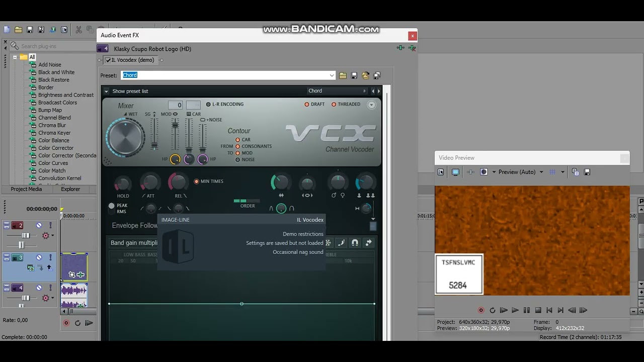Click Go to Start in Video Preview

pyautogui.click(x=549, y=310)
